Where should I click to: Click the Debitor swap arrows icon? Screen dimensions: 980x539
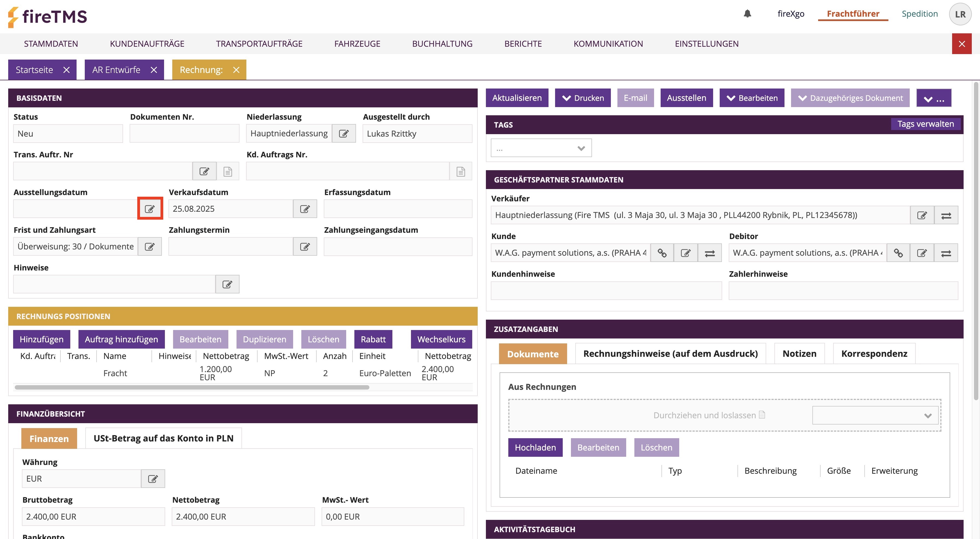pos(946,253)
